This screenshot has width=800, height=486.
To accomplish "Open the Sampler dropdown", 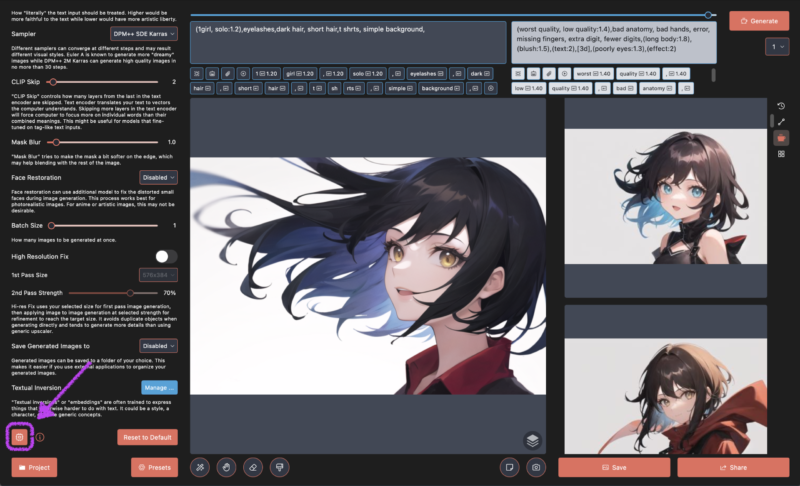I will (x=144, y=33).
